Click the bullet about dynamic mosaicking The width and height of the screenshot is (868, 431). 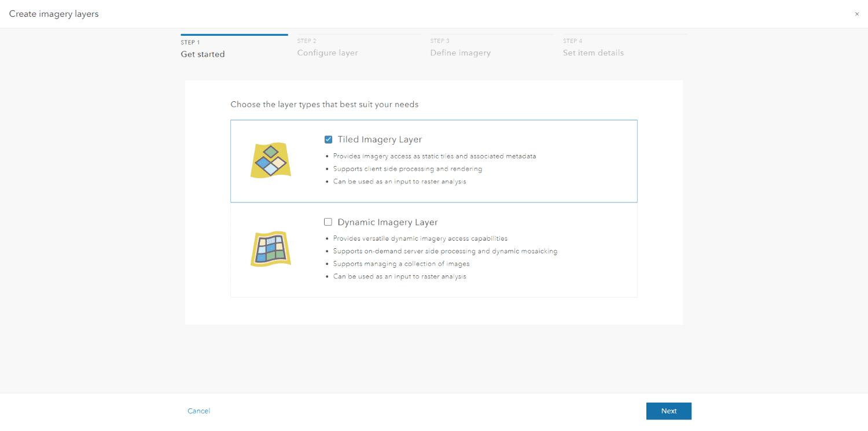(x=445, y=251)
